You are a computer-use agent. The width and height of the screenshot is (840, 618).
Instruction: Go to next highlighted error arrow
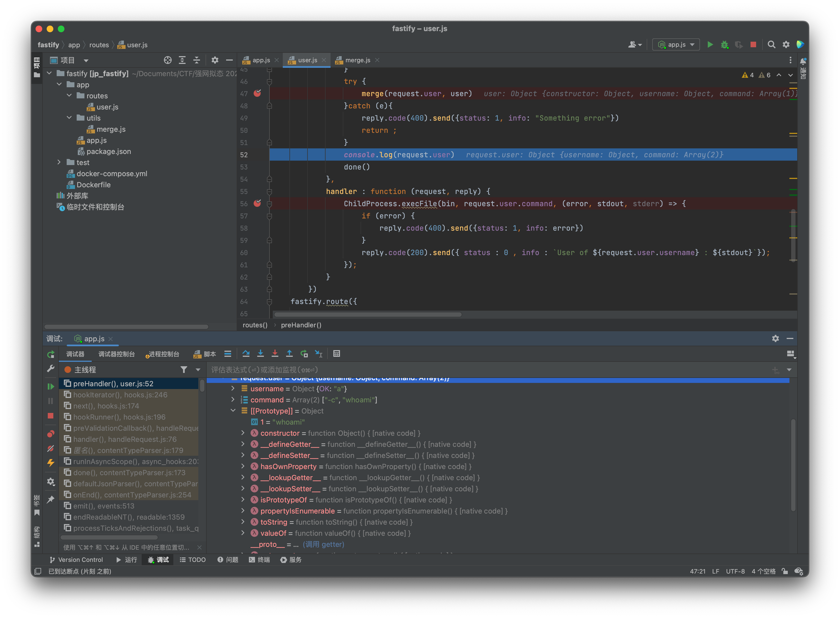pyautogui.click(x=791, y=75)
